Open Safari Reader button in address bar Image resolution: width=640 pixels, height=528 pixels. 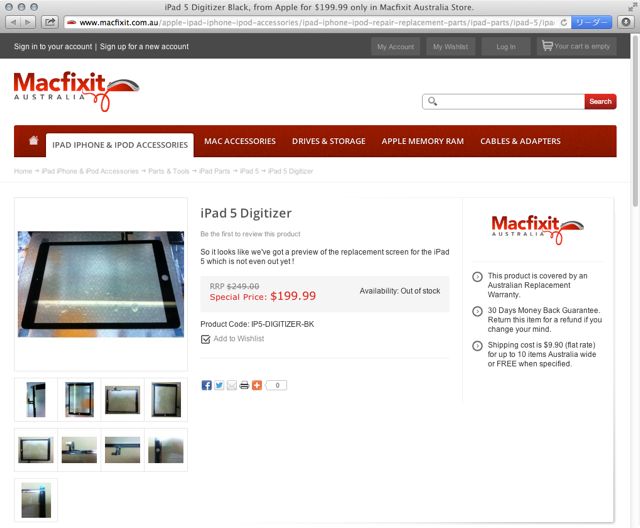pyautogui.click(x=591, y=22)
